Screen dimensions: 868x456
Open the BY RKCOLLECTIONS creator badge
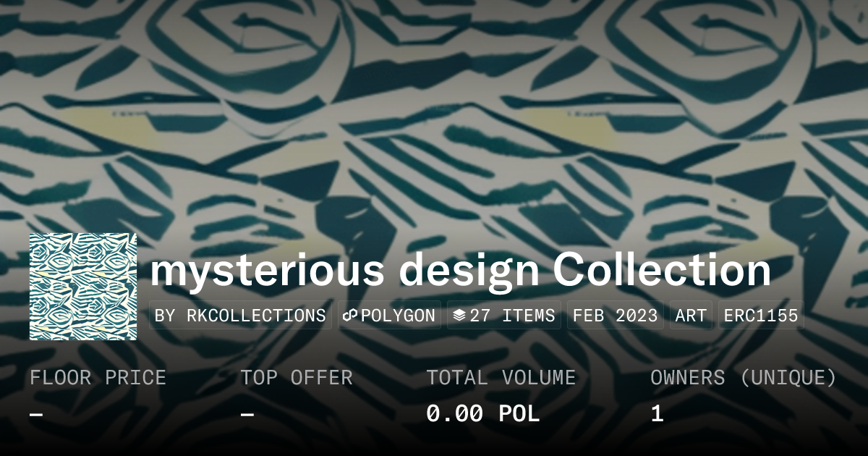pyautogui.click(x=240, y=316)
